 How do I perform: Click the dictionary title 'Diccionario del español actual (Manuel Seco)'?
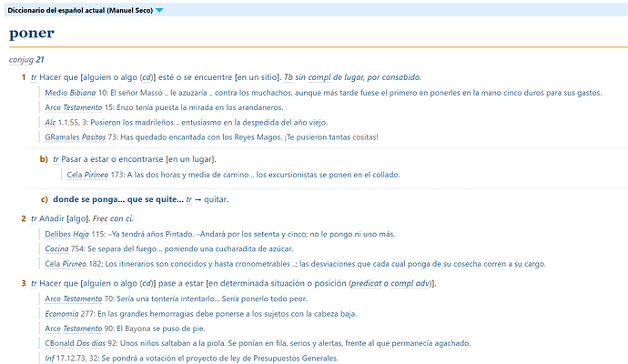point(80,10)
